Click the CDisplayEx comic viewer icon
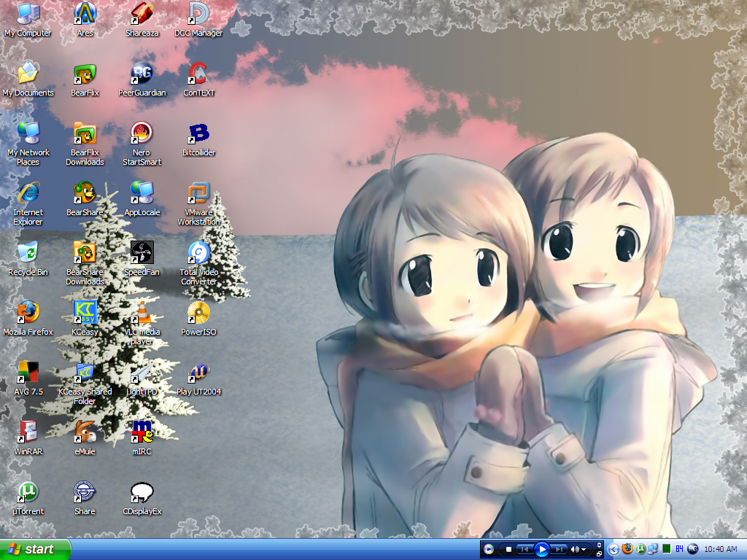Screen dimensions: 747x560 [142, 498]
